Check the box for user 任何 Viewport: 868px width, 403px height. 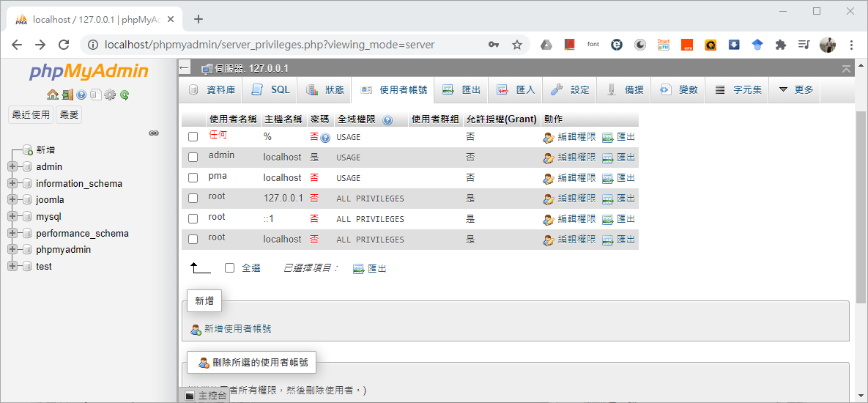193,137
